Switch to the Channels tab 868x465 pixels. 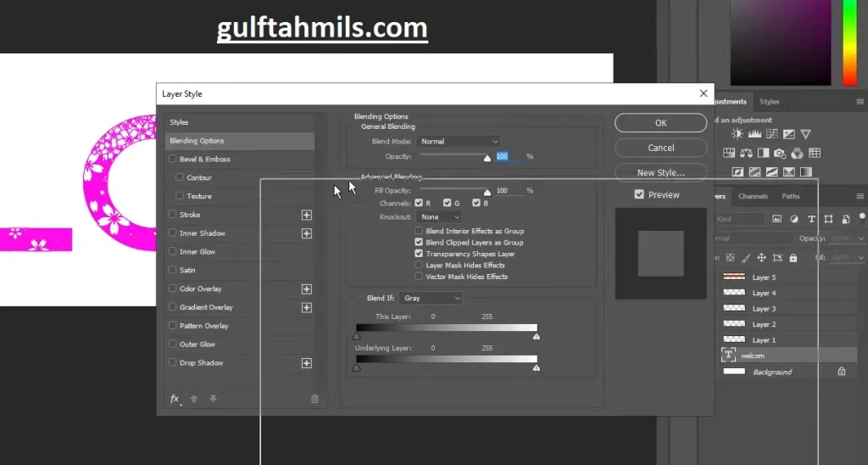(753, 196)
